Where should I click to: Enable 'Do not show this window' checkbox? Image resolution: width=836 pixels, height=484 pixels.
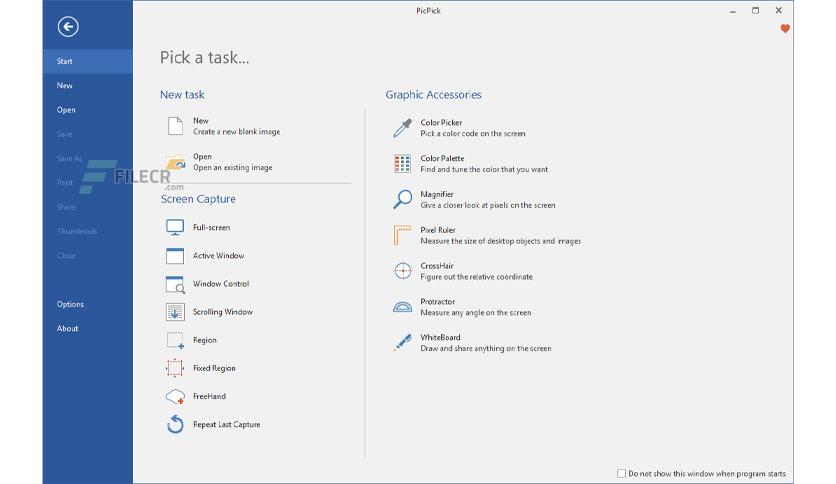[x=621, y=473]
